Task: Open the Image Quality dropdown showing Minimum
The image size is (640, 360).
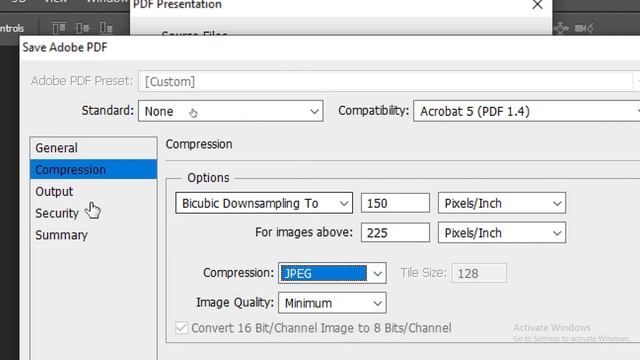Action: tap(332, 303)
